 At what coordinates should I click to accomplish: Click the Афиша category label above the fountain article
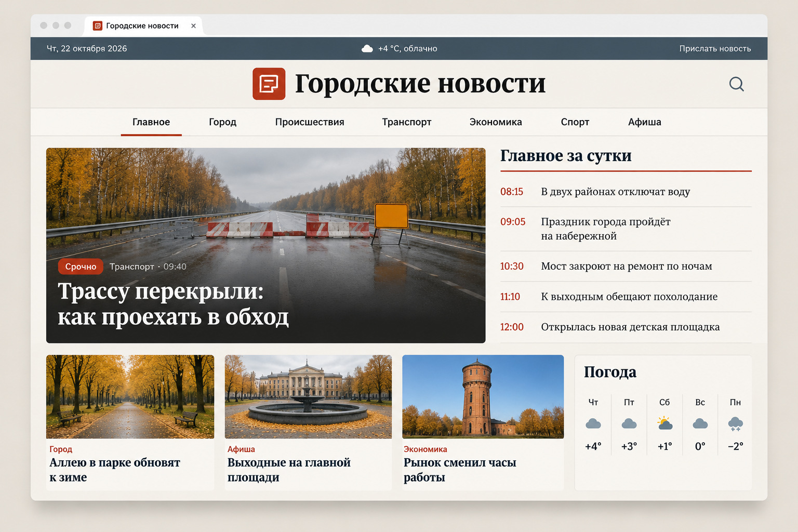(x=241, y=449)
